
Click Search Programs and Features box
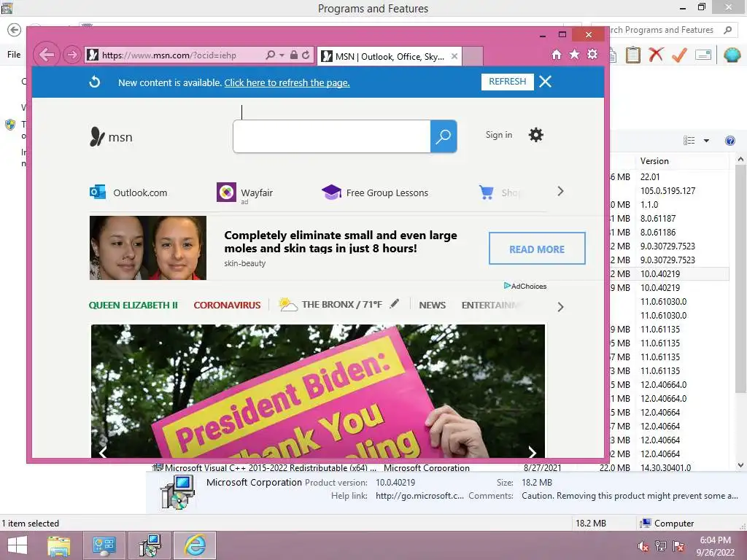pos(664,30)
